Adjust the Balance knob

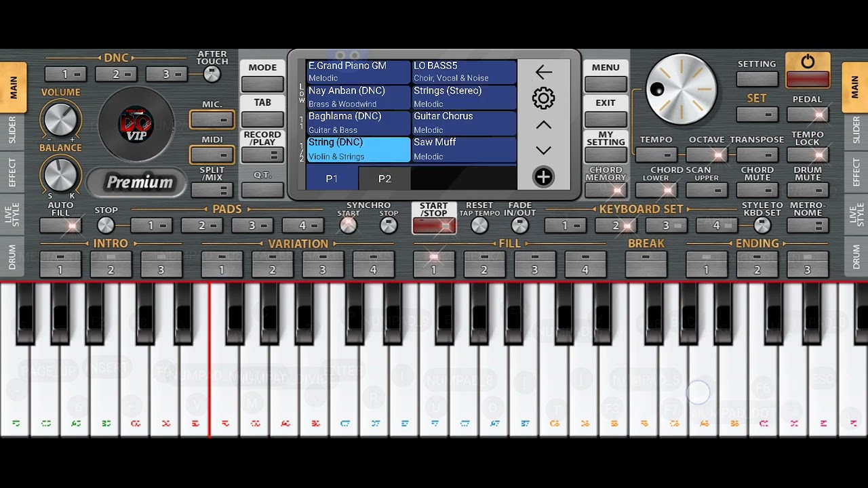pos(60,175)
